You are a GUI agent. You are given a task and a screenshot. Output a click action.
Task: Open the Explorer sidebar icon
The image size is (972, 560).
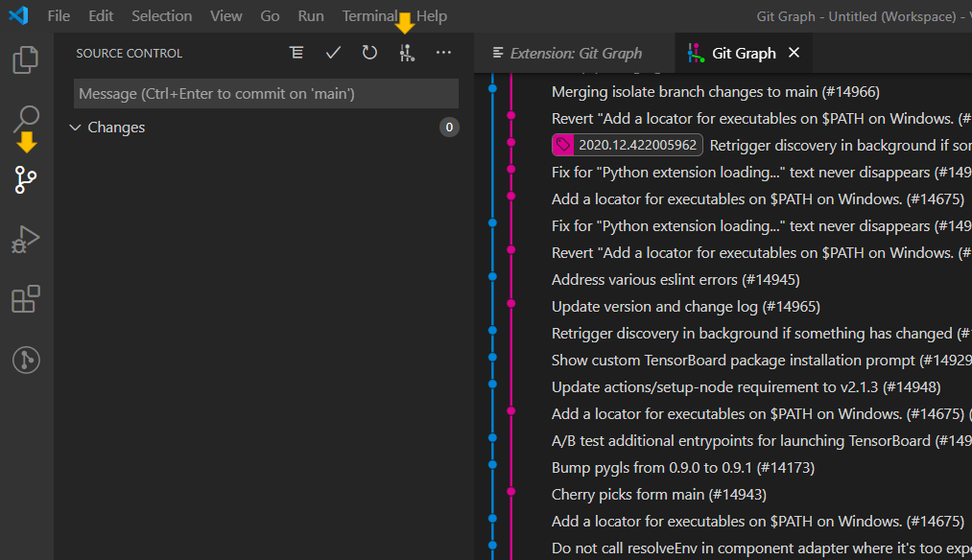[25, 59]
